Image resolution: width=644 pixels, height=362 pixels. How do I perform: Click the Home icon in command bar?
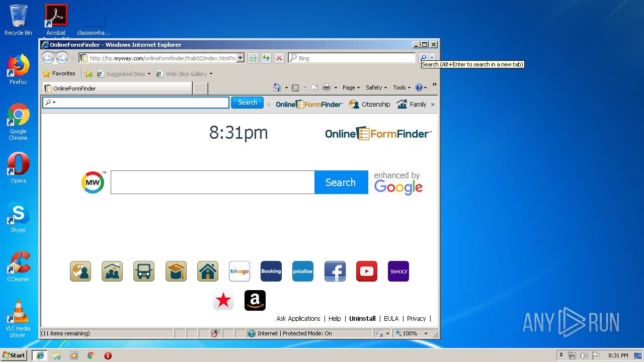[x=277, y=87]
